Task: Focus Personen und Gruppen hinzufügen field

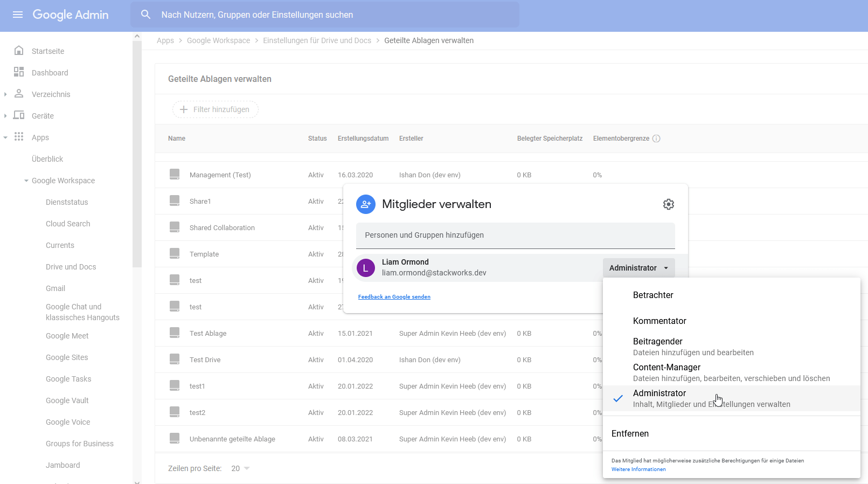Action: [x=515, y=235]
